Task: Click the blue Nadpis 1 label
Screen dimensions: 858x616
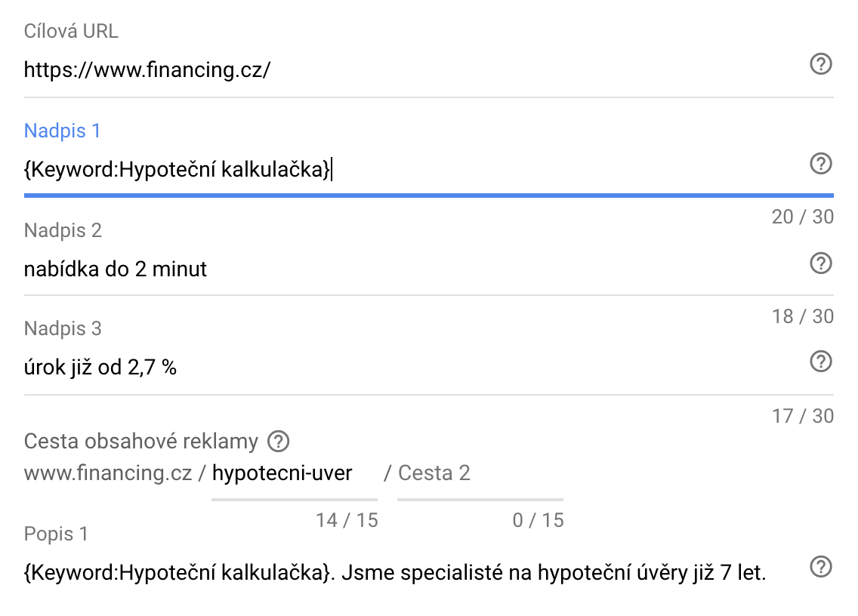Action: (x=63, y=131)
